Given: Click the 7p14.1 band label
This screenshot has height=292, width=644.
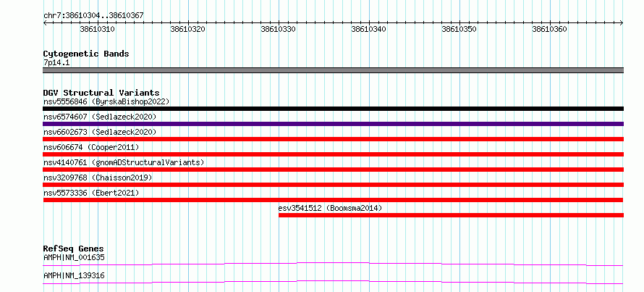Looking at the screenshot, I should click(56, 63).
